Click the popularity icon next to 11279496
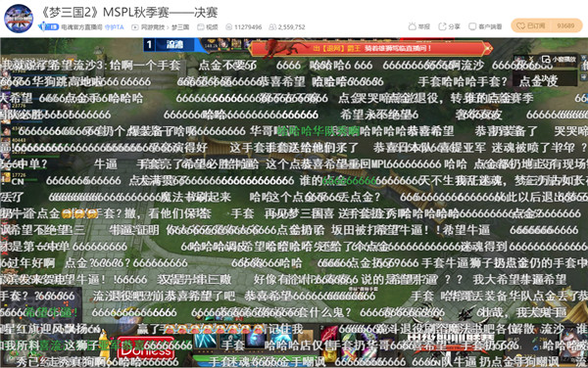 tap(228, 27)
